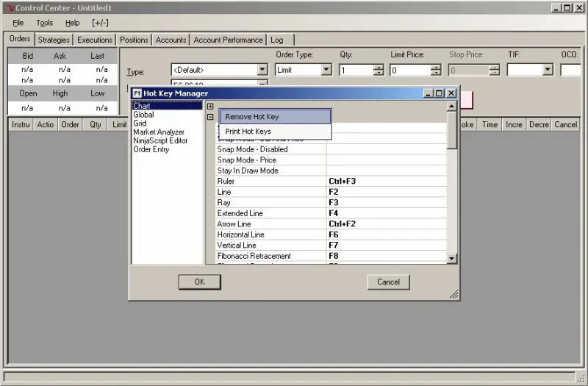Open the Help menu
This screenshot has height=386, width=588.
[72, 23]
